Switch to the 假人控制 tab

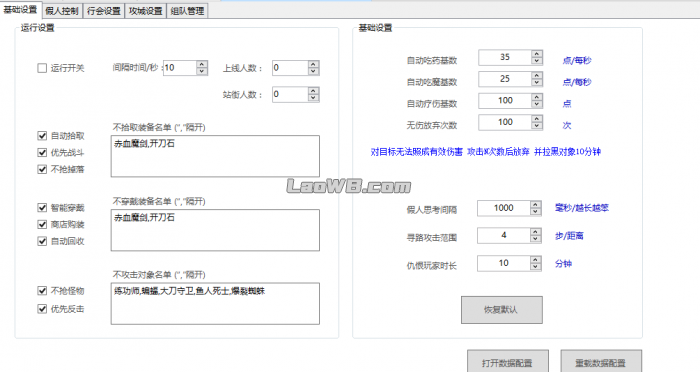click(62, 11)
